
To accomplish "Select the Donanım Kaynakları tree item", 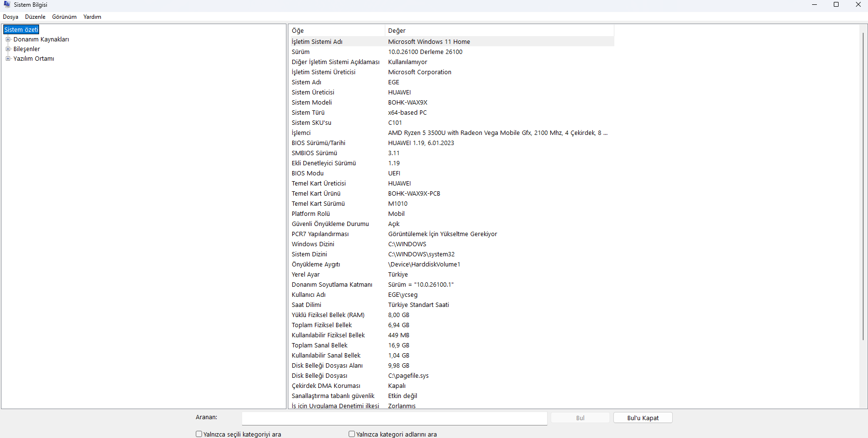I will 41,40.
